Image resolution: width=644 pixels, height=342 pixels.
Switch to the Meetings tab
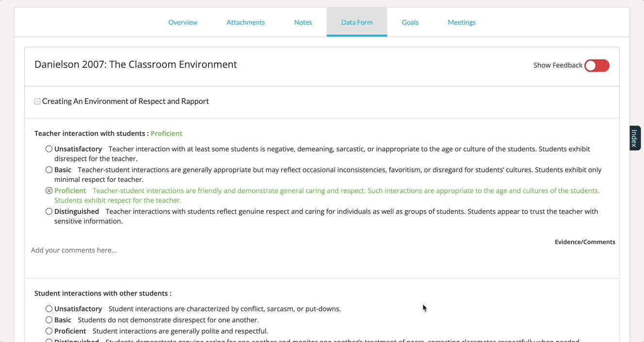pyautogui.click(x=461, y=22)
